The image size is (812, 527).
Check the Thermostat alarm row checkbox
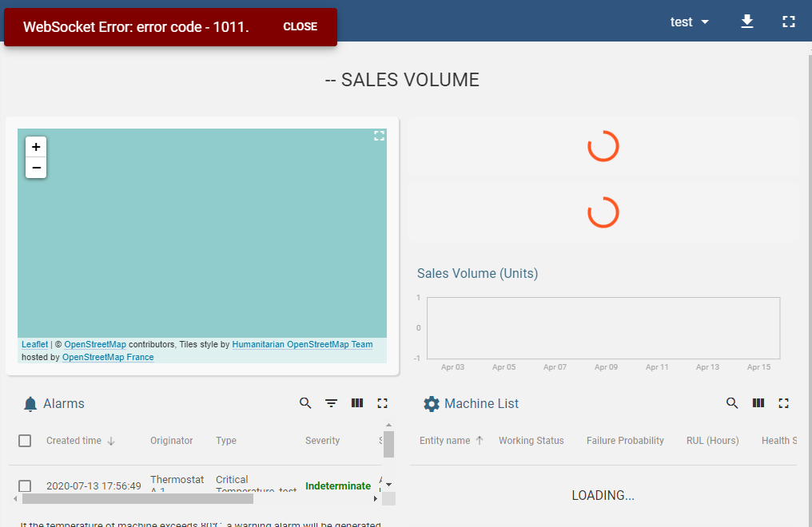pos(25,485)
